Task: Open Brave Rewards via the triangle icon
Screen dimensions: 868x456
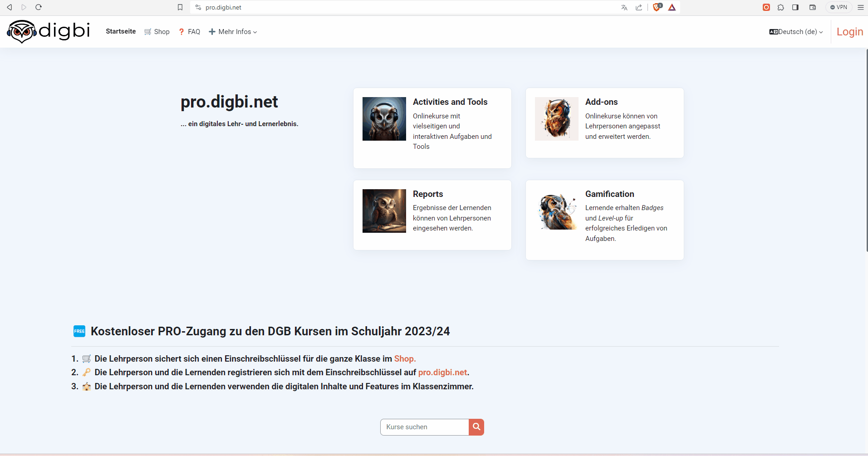Action: tap(672, 7)
